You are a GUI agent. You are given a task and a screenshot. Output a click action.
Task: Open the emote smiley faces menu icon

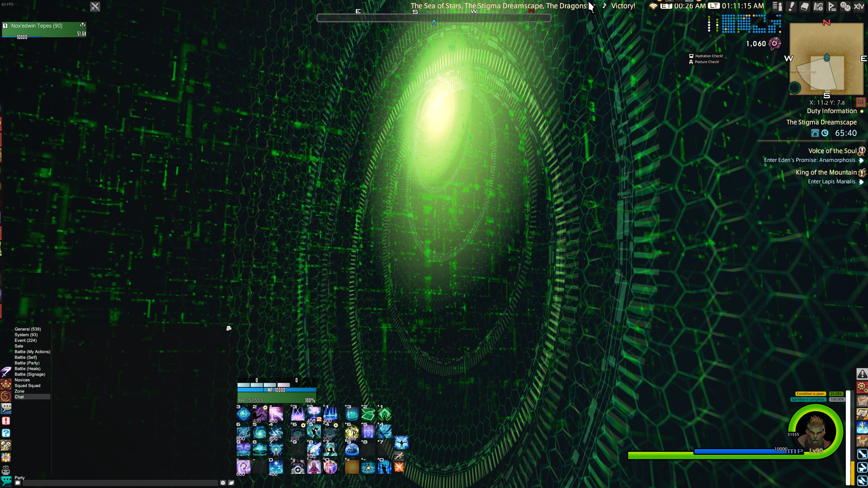[845, 6]
